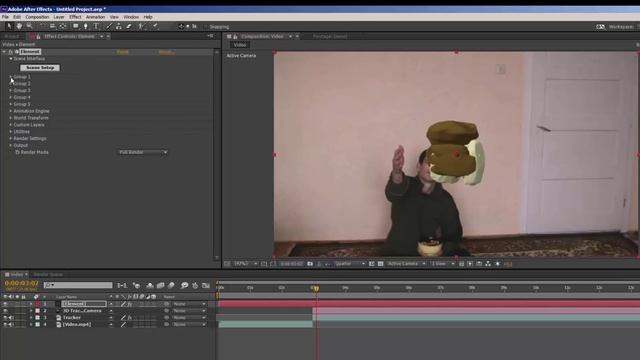Screen dimensions: 640x360
Task: Open the Effect menu
Action: click(75, 17)
